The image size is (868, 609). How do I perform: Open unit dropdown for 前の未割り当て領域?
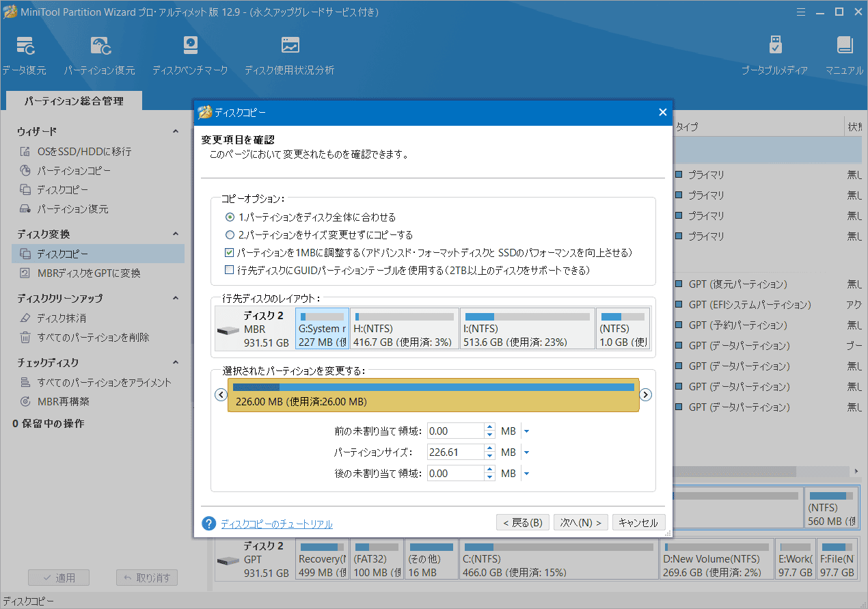(526, 431)
